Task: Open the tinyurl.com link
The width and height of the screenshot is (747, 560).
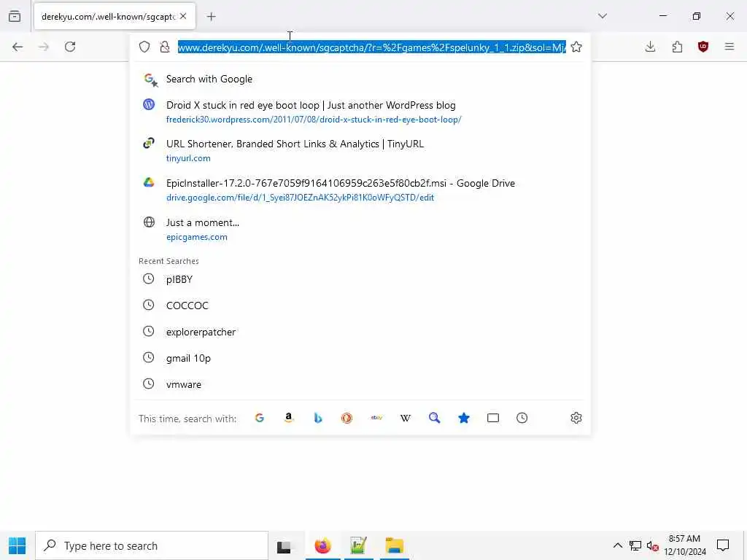Action: pos(188,158)
